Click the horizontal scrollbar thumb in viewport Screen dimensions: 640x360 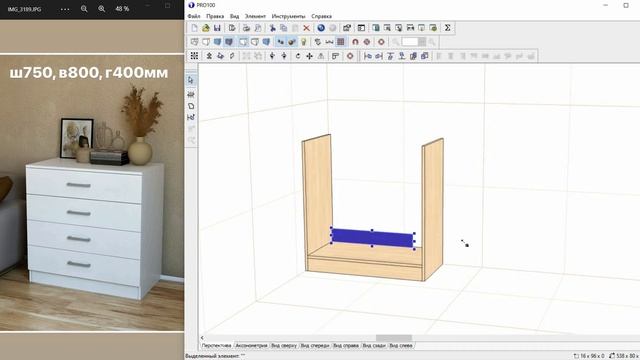[394, 338]
